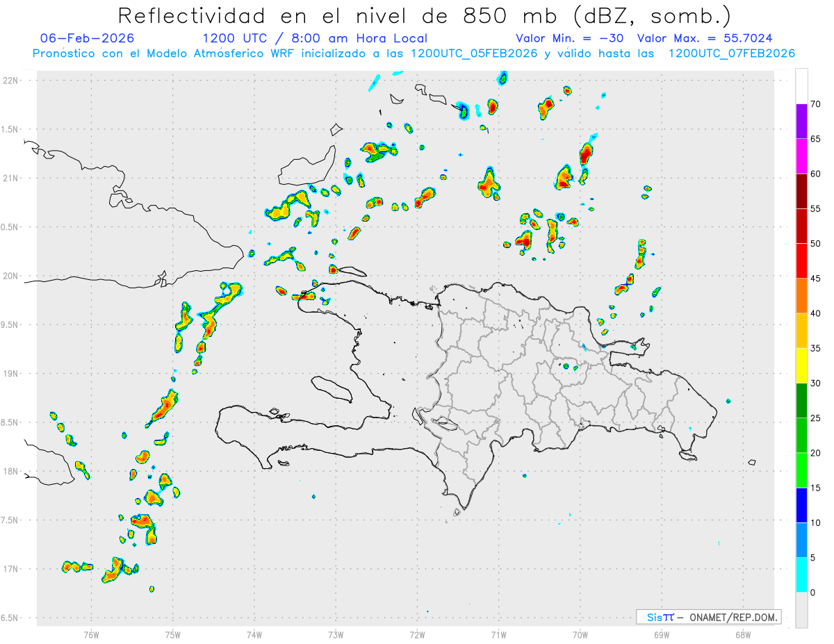The image size is (834, 644).
Task: Click the colorbar tick label '20'
Action: (x=816, y=453)
